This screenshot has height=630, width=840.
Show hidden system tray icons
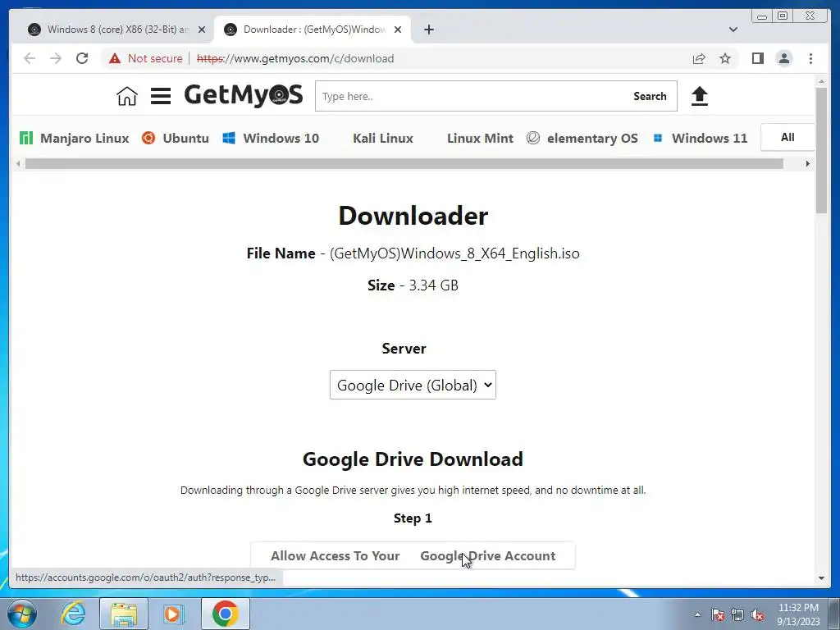[697, 614]
